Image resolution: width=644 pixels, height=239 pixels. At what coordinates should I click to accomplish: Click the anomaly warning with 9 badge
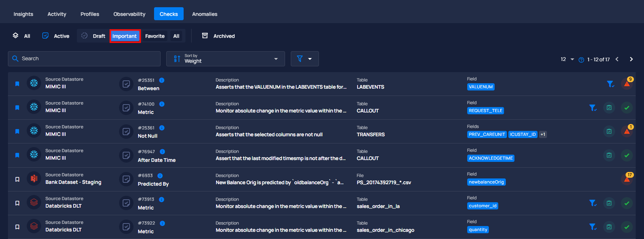(x=627, y=84)
